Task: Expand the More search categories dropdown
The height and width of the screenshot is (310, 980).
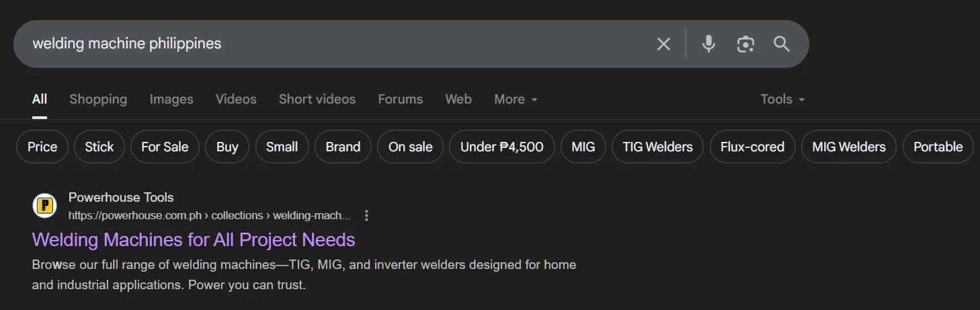Action: pyautogui.click(x=516, y=100)
